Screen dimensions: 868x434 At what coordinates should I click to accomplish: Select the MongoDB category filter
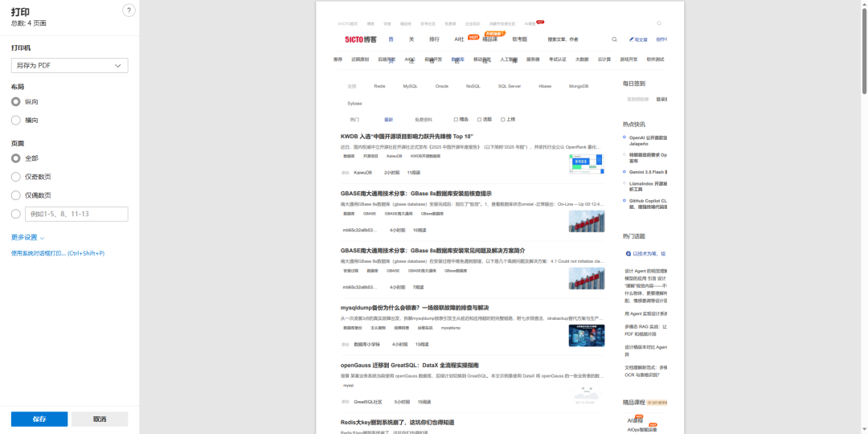click(579, 86)
